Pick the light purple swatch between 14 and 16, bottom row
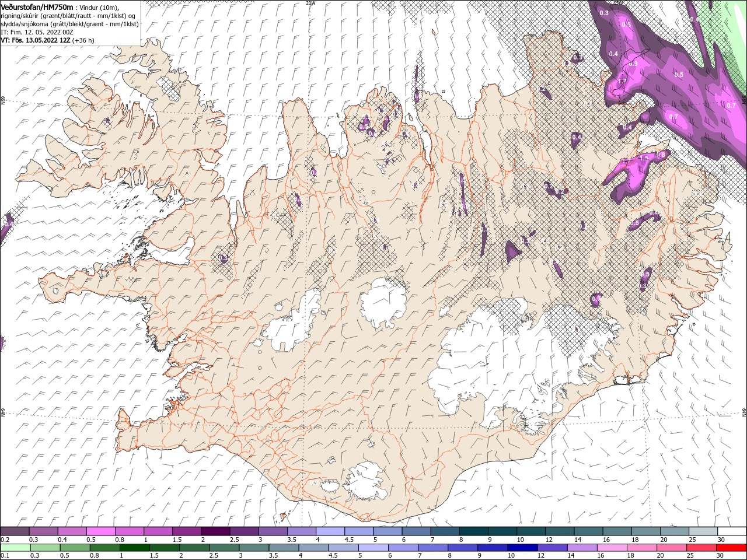This screenshot has height=560, width=747. pos(582,548)
